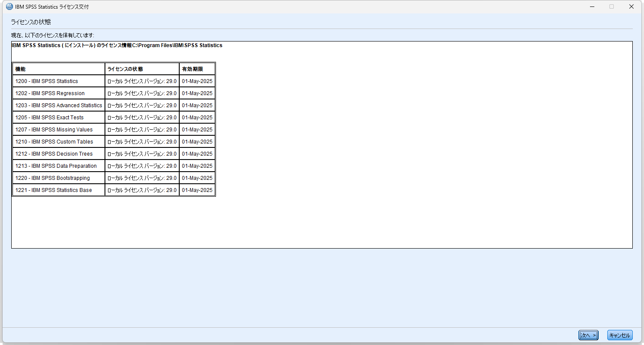
Task: Click the ライセンスの状態 column header
Action: coord(125,69)
